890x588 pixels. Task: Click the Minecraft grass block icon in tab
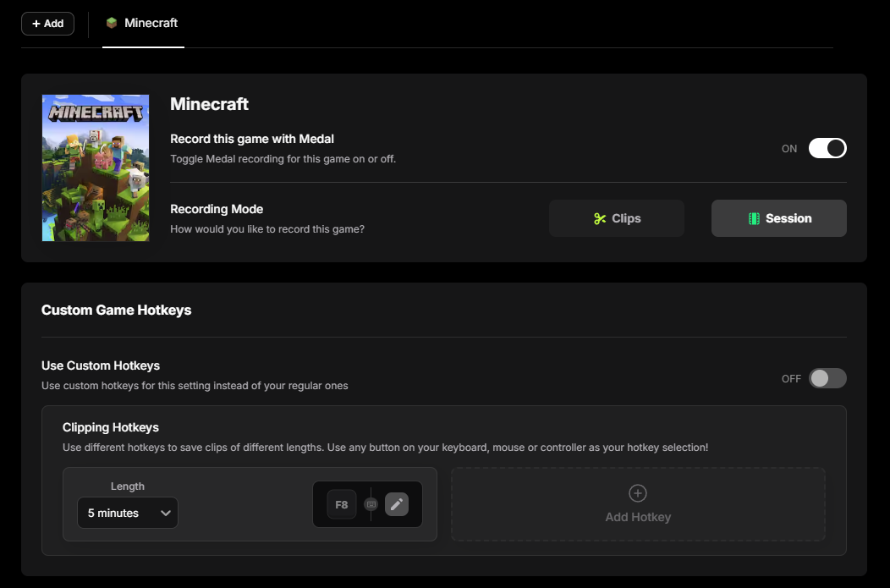[x=112, y=23]
